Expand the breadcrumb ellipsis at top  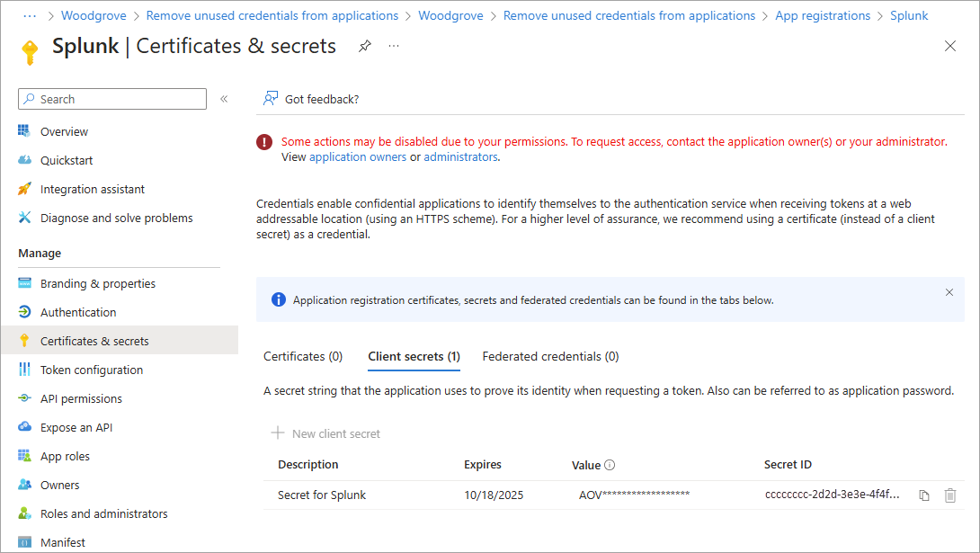tap(30, 15)
